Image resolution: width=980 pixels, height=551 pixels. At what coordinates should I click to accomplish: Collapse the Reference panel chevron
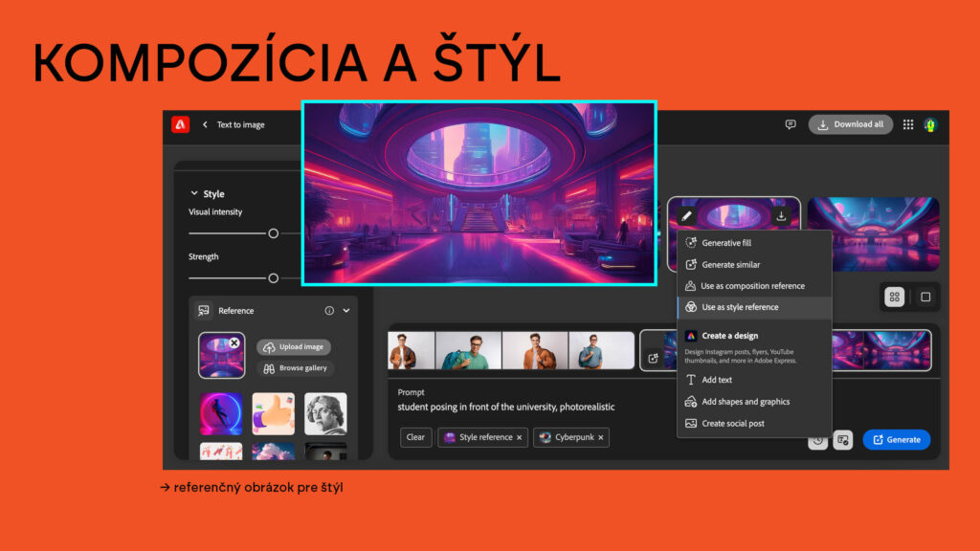(x=346, y=311)
